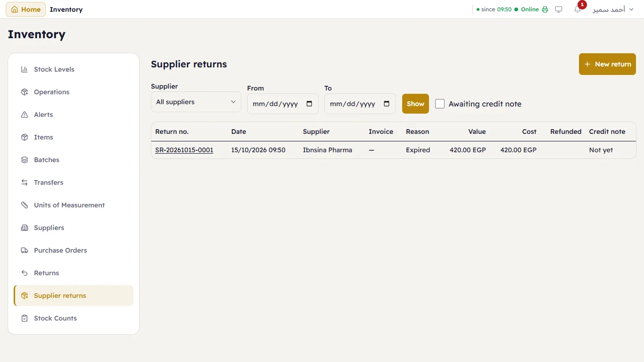Open Batches in the sidebar
Image resolution: width=644 pixels, height=362 pixels.
74,160
